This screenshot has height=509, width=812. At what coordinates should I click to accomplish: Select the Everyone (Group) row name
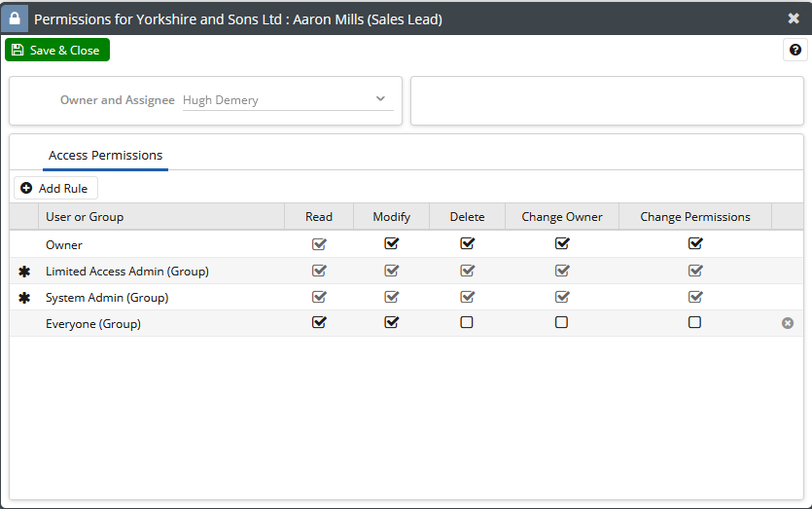click(93, 324)
